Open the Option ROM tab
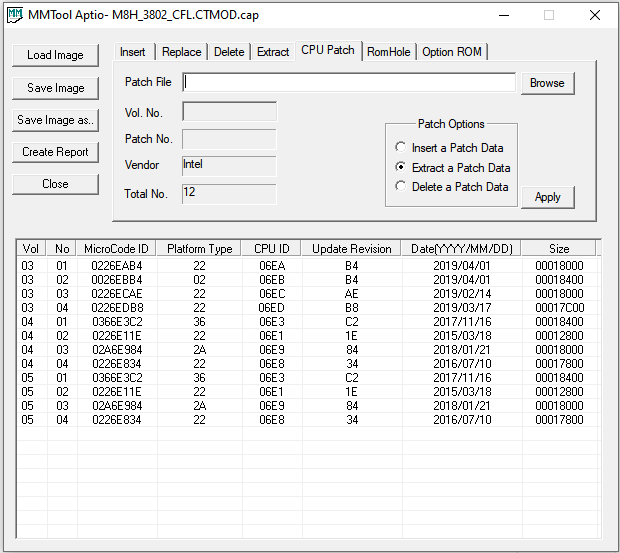Screen dimensions: 620x553 (452, 52)
